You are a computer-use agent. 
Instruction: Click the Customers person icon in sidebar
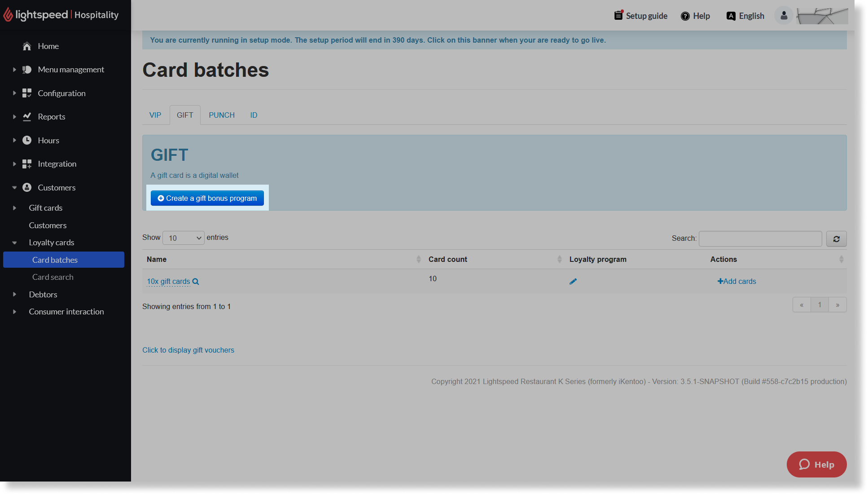tap(27, 187)
